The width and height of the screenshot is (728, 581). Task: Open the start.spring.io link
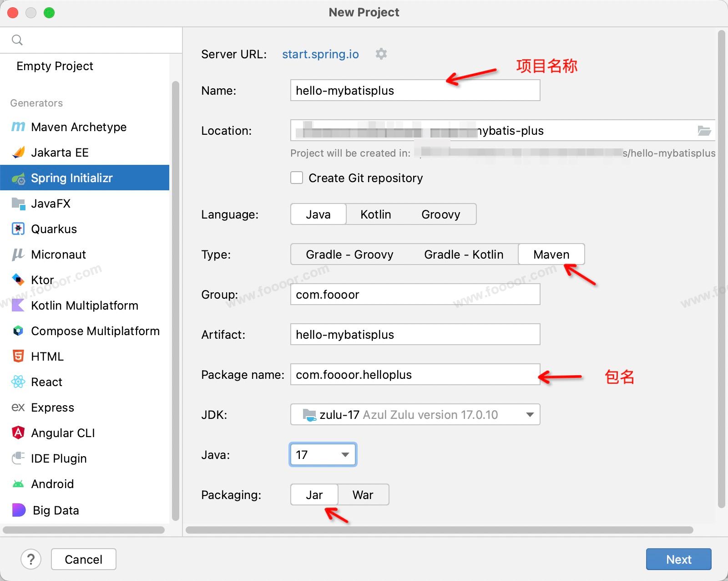pos(320,54)
